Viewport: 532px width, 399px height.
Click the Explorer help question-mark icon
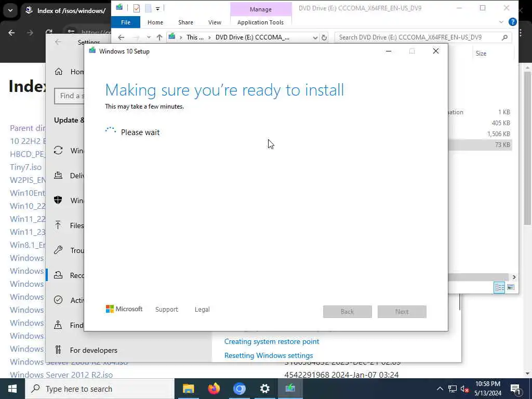point(513,22)
